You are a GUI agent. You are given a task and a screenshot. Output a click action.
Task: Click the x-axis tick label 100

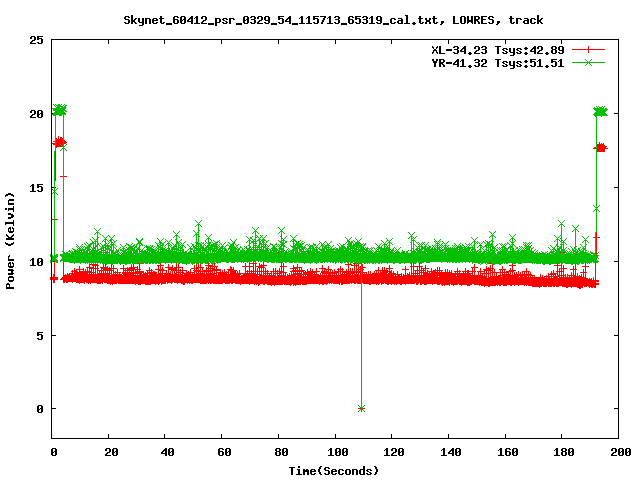pyautogui.click(x=338, y=452)
